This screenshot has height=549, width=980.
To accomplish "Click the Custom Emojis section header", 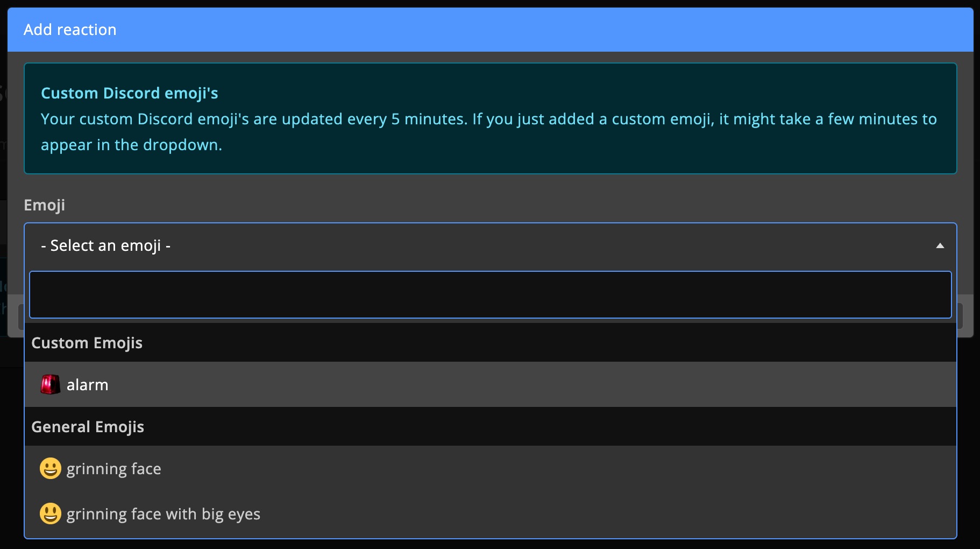I will coord(87,343).
